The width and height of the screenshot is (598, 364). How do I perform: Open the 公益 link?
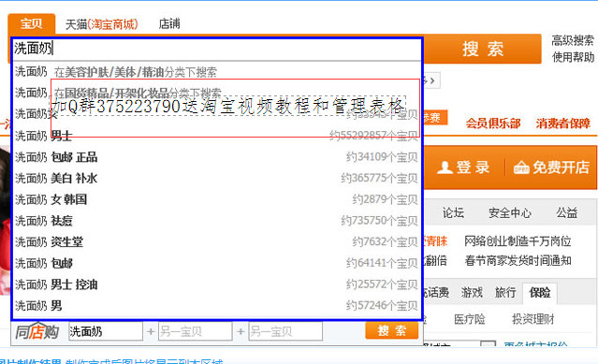pos(566,213)
